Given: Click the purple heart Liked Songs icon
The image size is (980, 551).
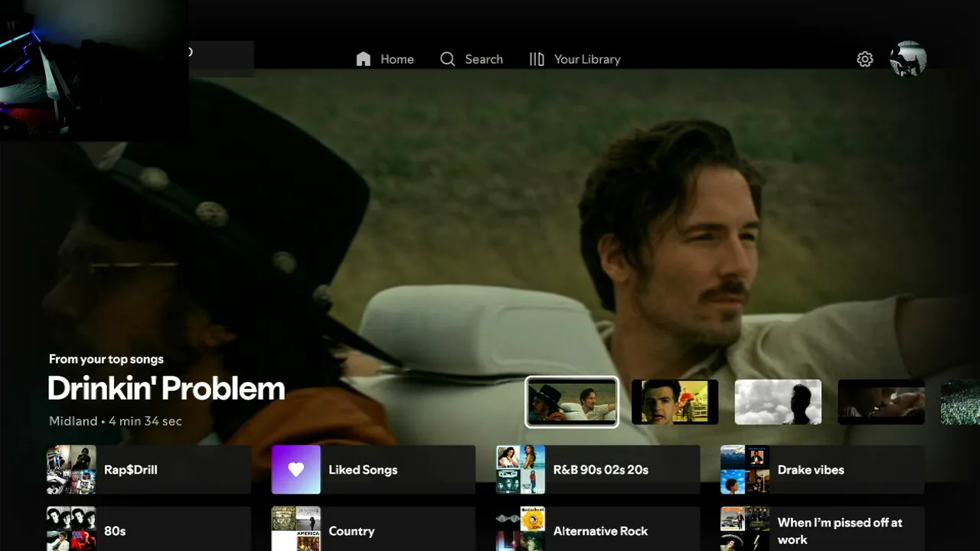Looking at the screenshot, I should click(x=296, y=470).
